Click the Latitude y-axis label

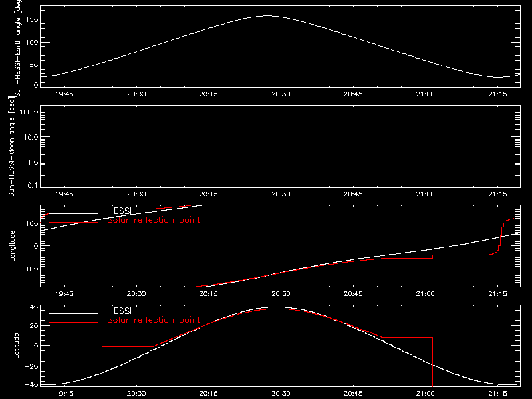[x=16, y=346]
